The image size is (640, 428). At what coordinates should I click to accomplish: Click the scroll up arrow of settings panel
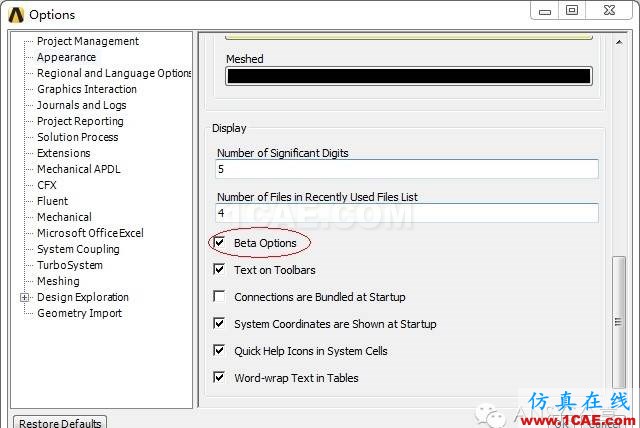[619, 42]
